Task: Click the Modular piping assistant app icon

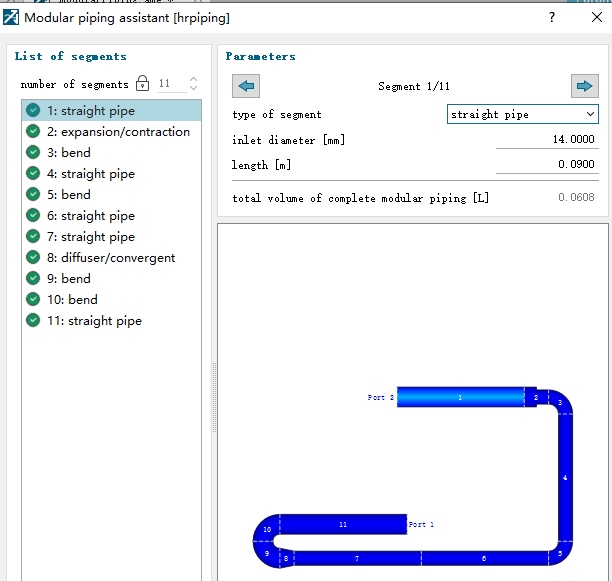Action: pyautogui.click(x=11, y=17)
